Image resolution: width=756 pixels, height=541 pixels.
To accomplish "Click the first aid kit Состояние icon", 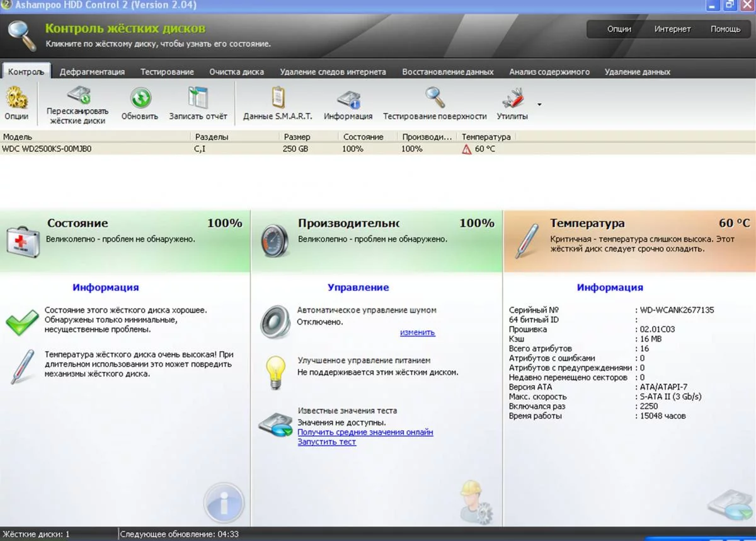I will (x=23, y=242).
